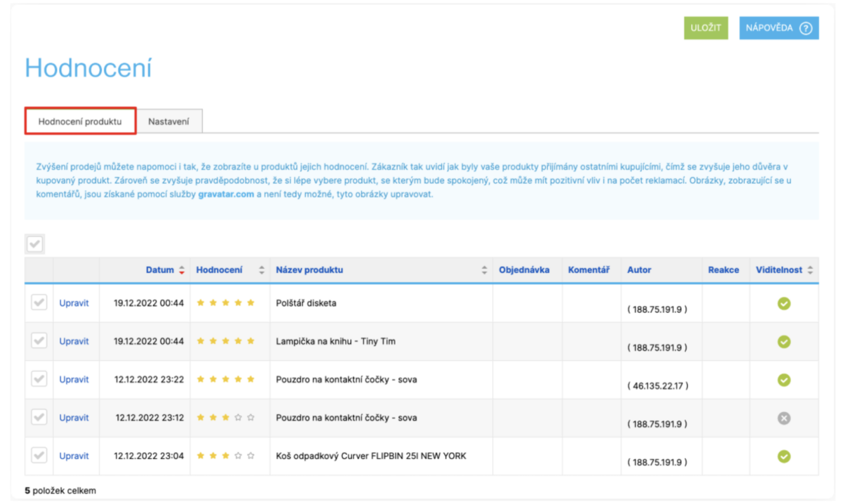Open the Hodnocení produktu tab
This screenshot has height=504, width=843.
[80, 121]
